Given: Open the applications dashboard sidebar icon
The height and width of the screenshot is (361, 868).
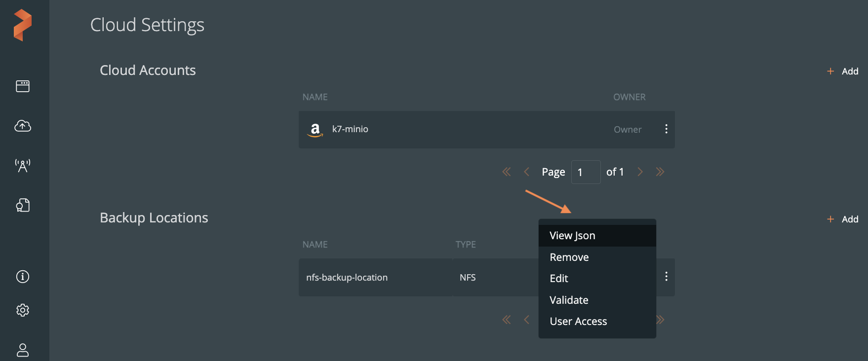Looking at the screenshot, I should (x=23, y=86).
